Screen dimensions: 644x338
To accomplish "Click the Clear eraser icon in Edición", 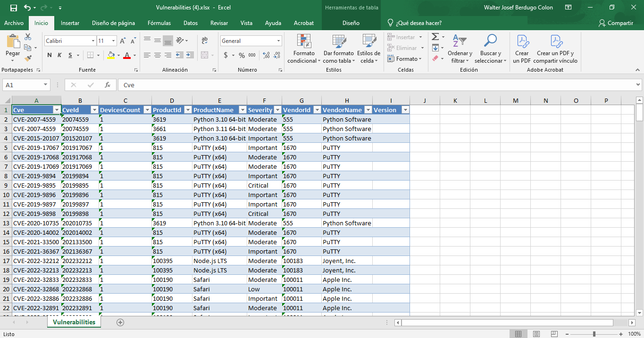I will tap(435, 58).
